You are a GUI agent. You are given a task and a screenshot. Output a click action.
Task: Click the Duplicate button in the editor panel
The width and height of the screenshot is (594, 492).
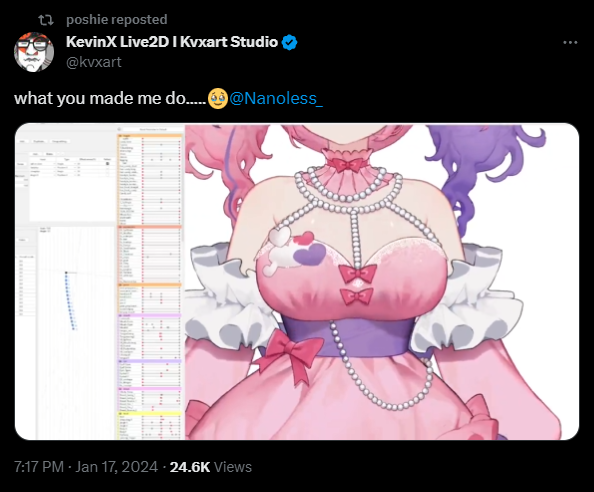coord(39,141)
